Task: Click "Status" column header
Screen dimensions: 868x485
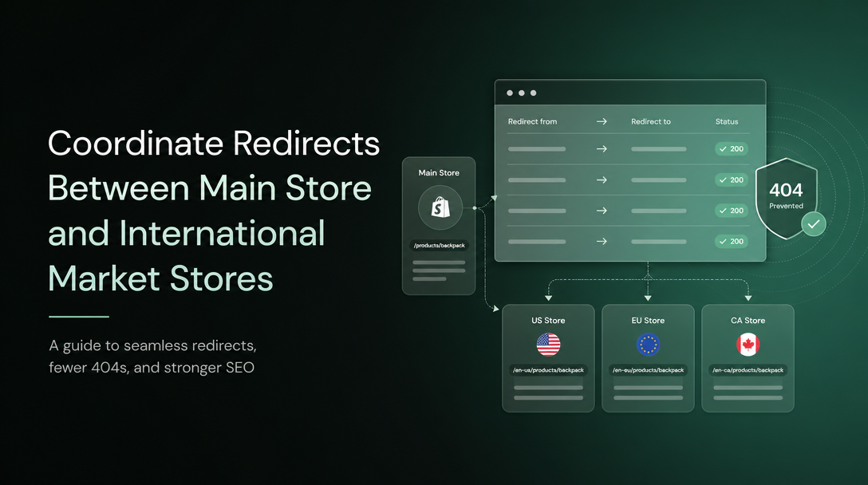Action: [726, 121]
